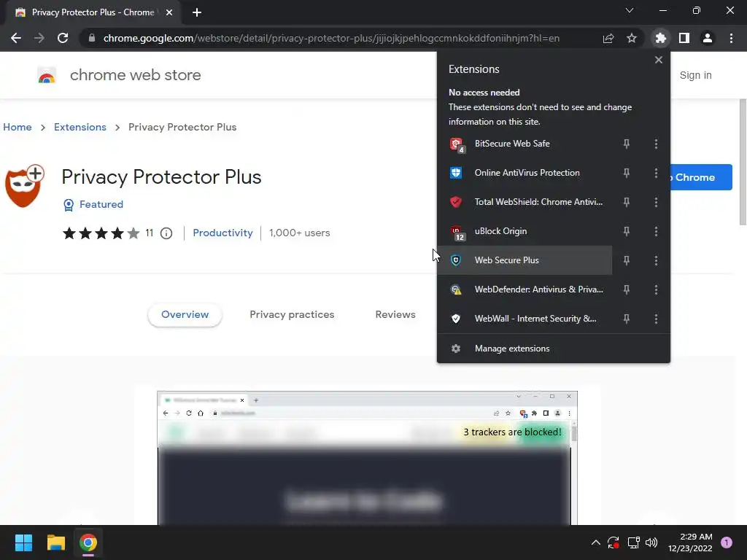Click the extension screenshot preview
The width and height of the screenshot is (747, 560).
pos(368,458)
